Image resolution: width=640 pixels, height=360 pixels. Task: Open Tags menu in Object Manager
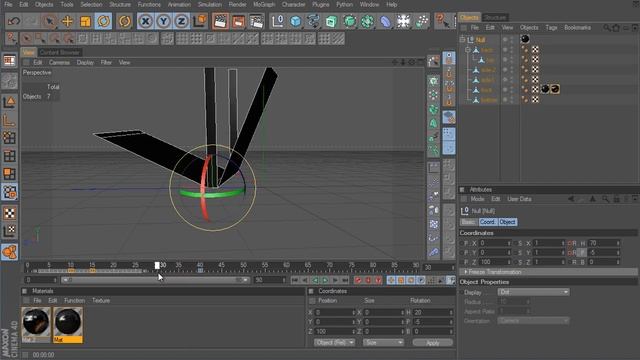(x=551, y=28)
